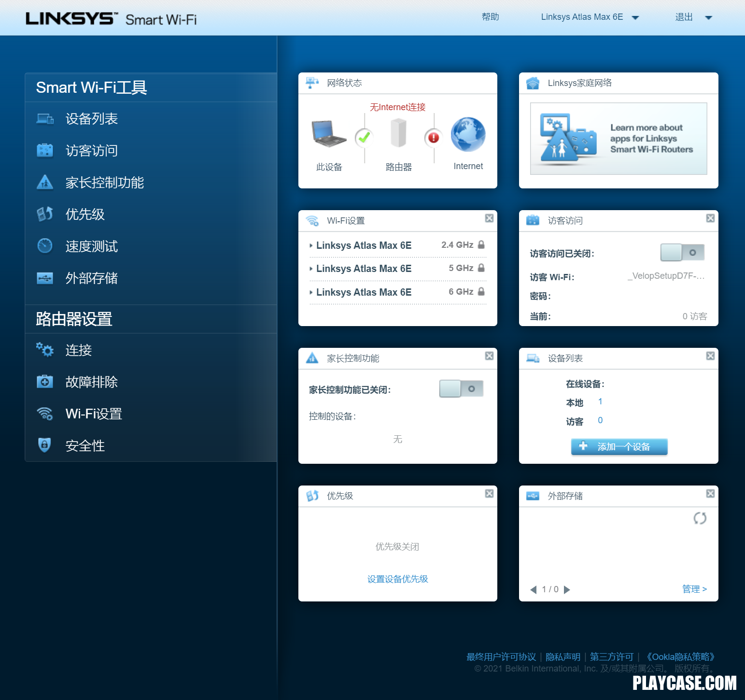Click the refresh icon in 外部存储 widget

pyautogui.click(x=700, y=518)
